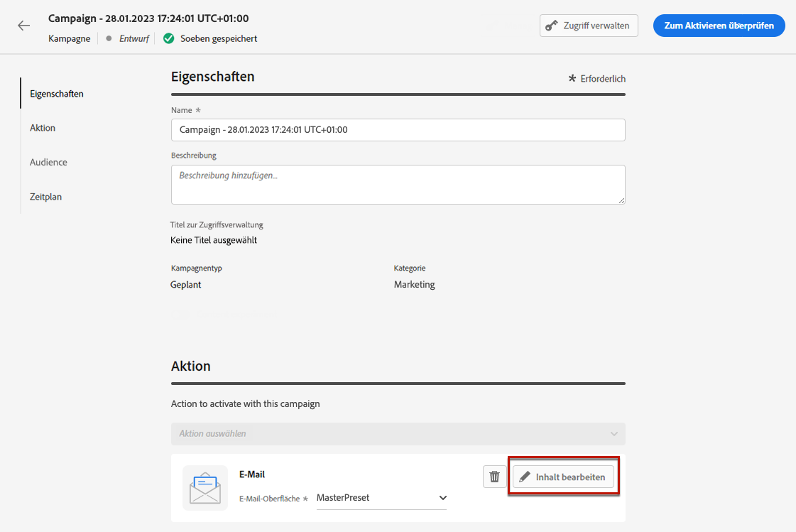Click the email envelope icon
796x532 pixels.
coord(205,488)
